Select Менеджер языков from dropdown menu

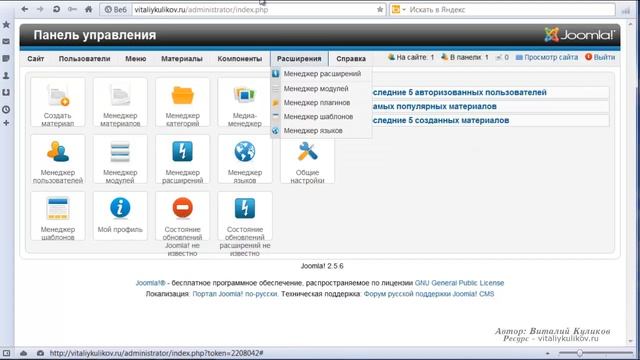321,131
